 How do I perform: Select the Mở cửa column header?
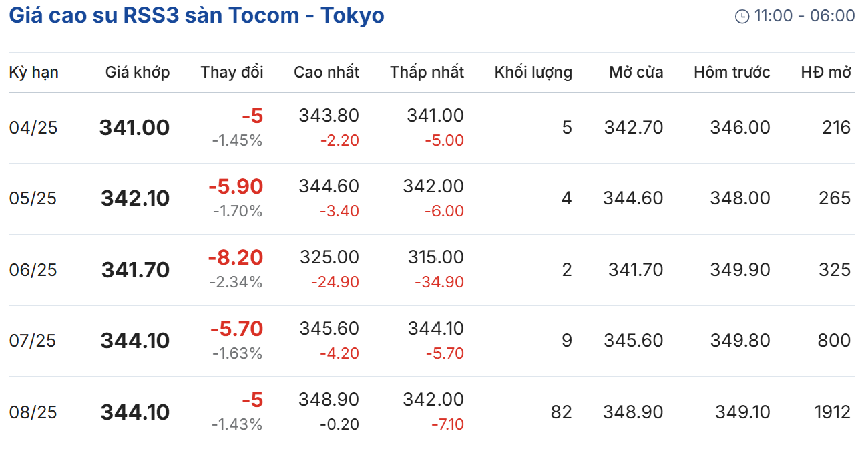pyautogui.click(x=636, y=72)
